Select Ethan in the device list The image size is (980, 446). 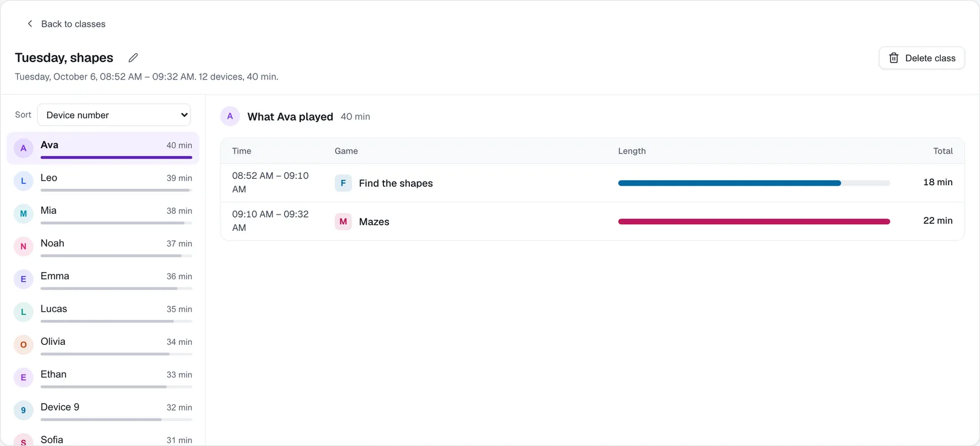(103, 377)
